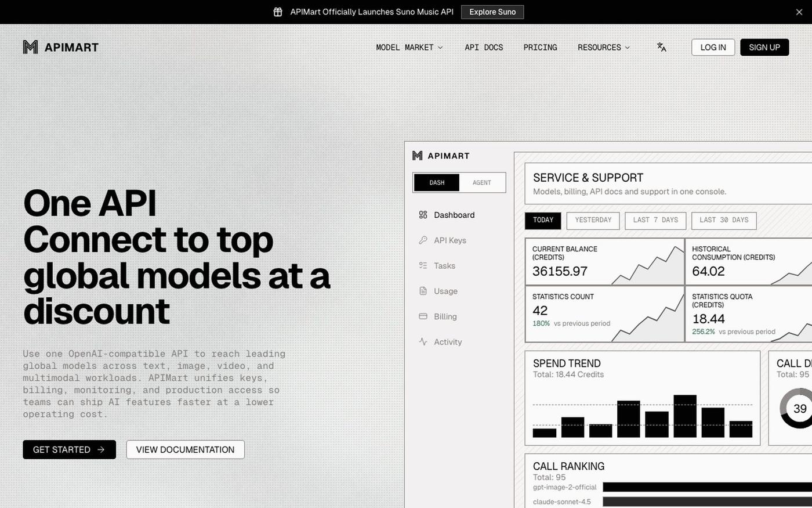Switch to the Agent toggle option
This screenshot has height=508, width=812.
click(482, 182)
